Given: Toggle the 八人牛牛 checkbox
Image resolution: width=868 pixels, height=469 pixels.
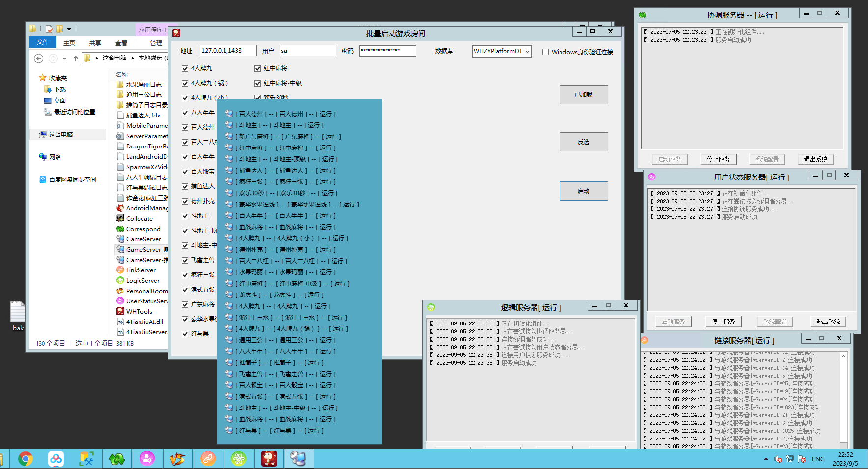Looking at the screenshot, I should [x=185, y=113].
